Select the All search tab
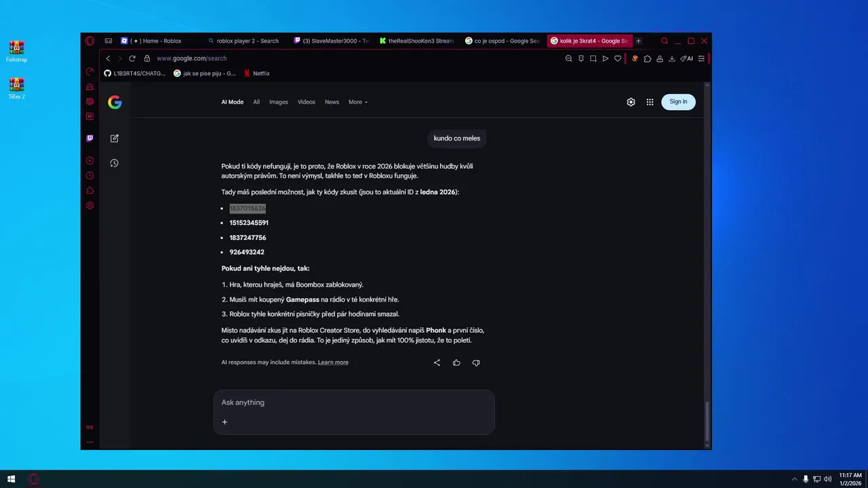Image resolution: width=868 pixels, height=488 pixels. click(256, 102)
